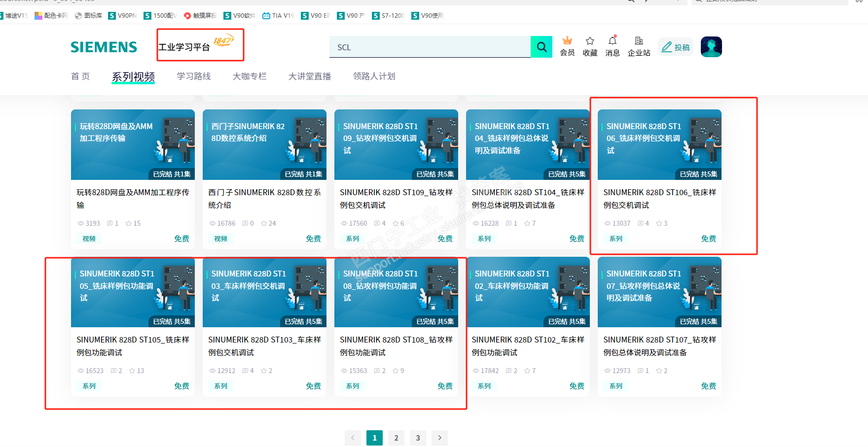
Task: Open thumbnail 玩转828D网盘及AMM加工程序传输
Action: point(133,144)
